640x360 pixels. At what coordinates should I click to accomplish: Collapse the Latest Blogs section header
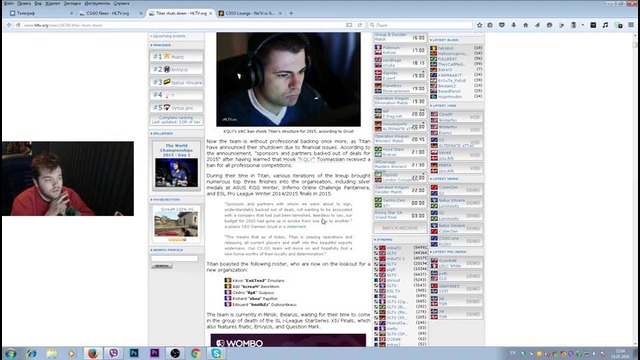pyautogui.click(x=445, y=40)
